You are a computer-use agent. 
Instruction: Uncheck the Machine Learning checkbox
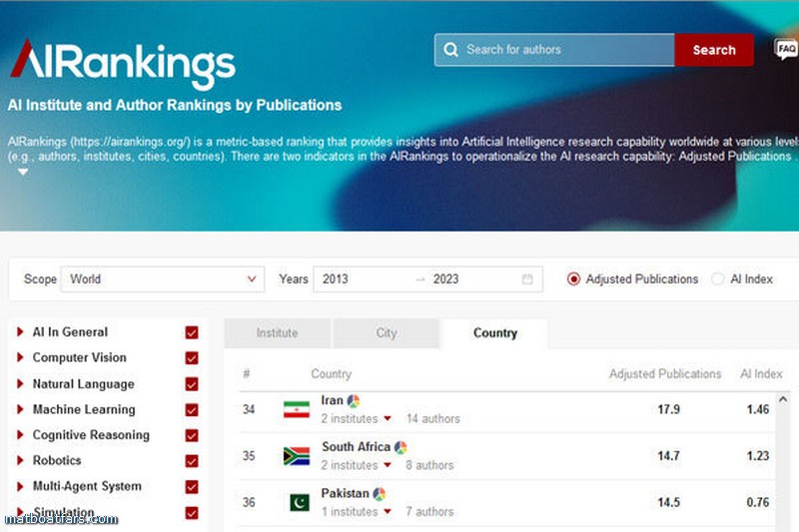pos(192,409)
